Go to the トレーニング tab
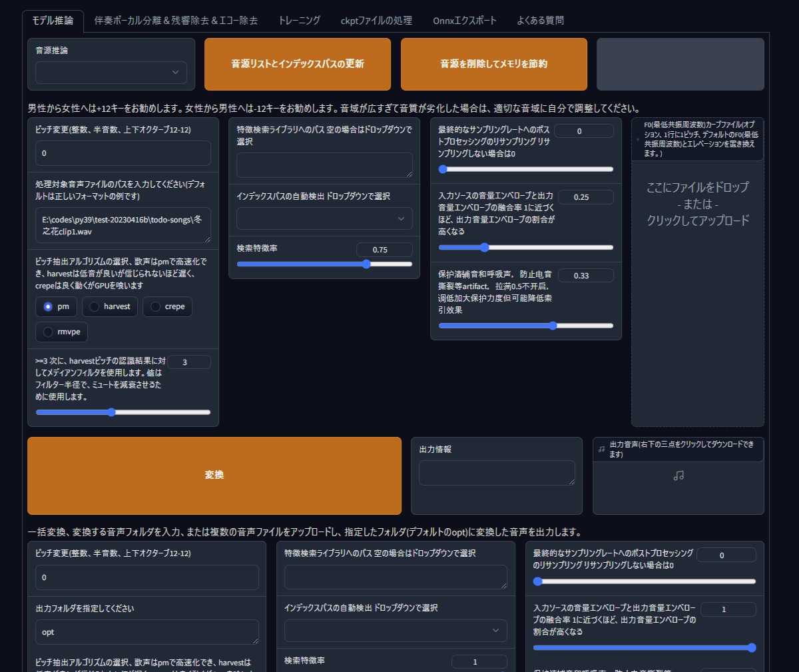This screenshot has width=799, height=672. point(299,21)
